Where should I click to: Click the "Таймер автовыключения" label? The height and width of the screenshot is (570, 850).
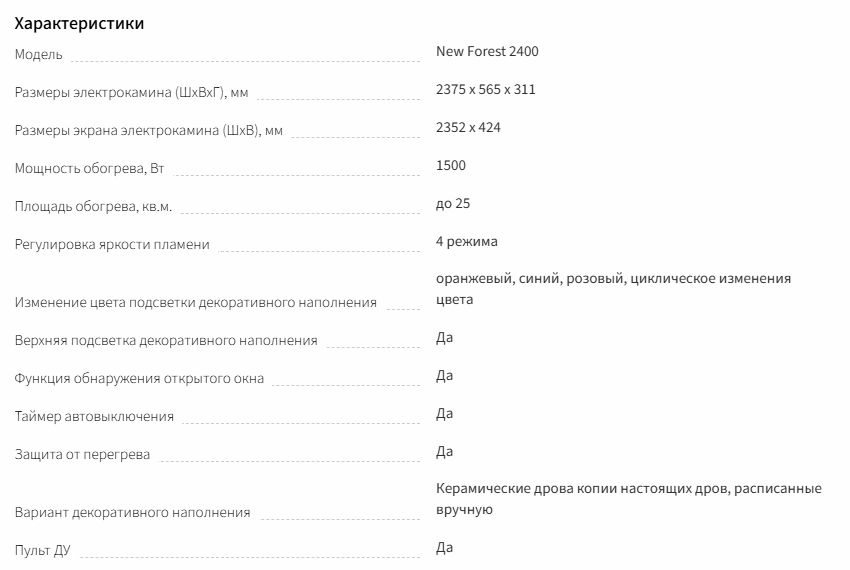(94, 417)
